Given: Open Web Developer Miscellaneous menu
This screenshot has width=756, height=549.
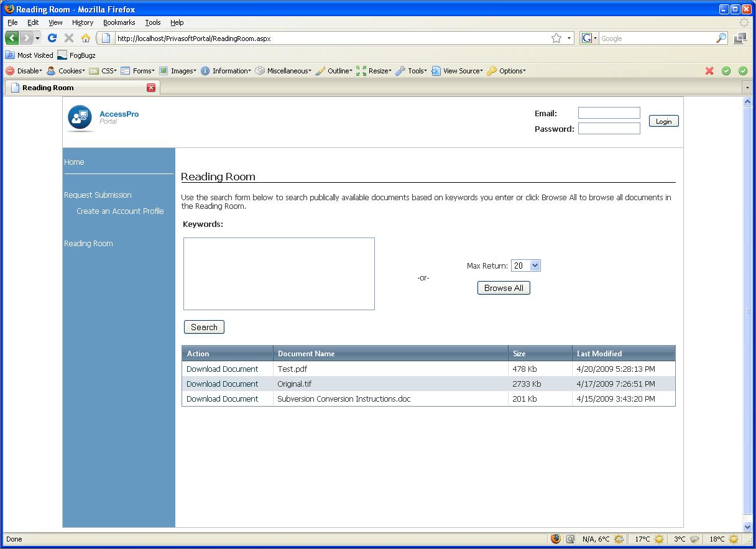Looking at the screenshot, I should point(283,71).
